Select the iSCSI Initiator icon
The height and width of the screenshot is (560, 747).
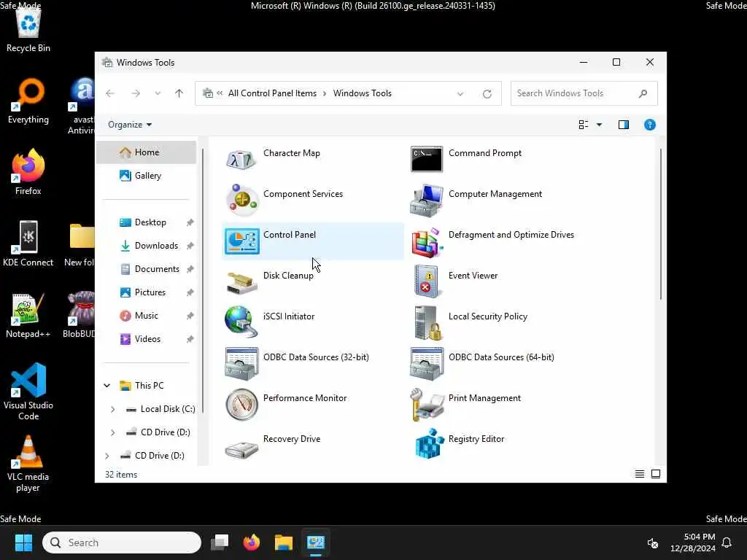coord(241,322)
